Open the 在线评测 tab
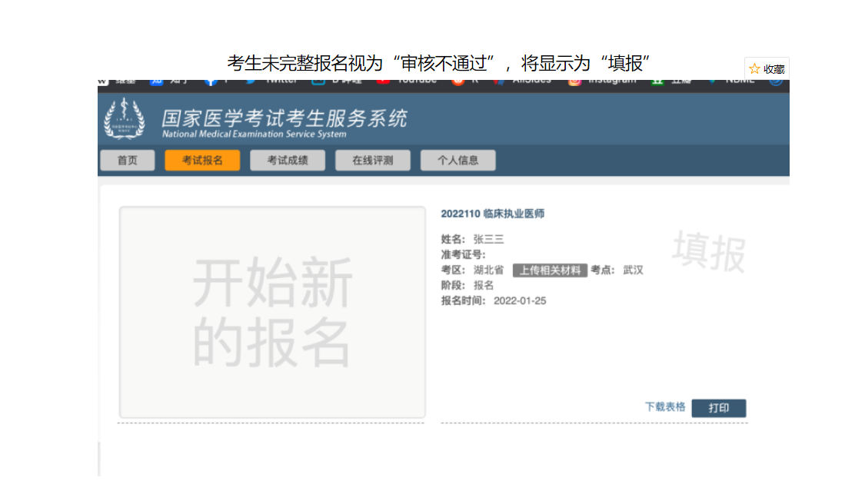The width and height of the screenshot is (845, 504). coord(373,161)
